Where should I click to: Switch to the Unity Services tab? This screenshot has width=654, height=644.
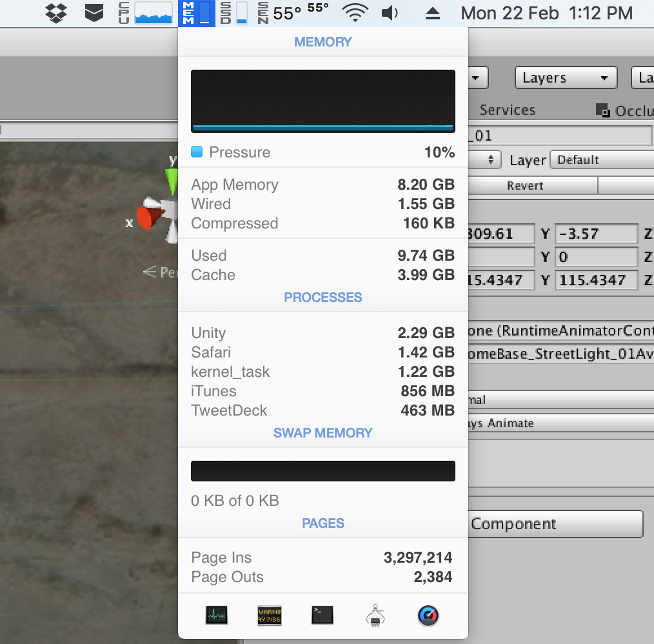click(x=507, y=110)
